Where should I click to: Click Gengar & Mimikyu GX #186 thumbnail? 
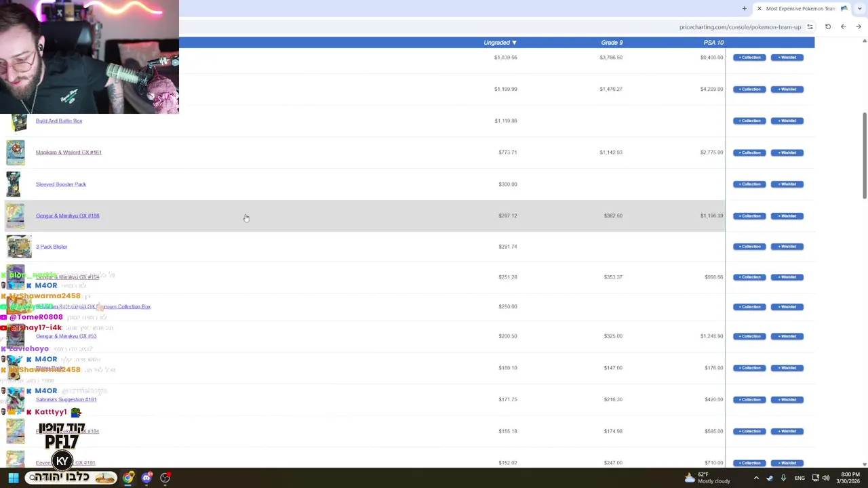[x=16, y=216]
